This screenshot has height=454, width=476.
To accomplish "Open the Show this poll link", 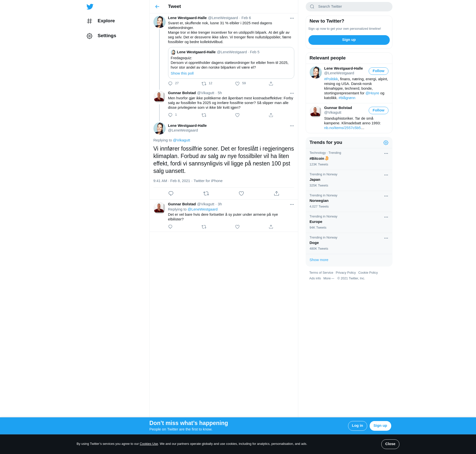I will click(182, 73).
